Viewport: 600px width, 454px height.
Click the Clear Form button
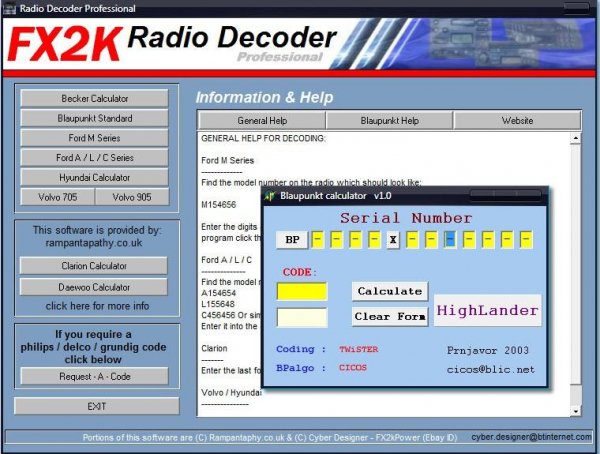390,317
